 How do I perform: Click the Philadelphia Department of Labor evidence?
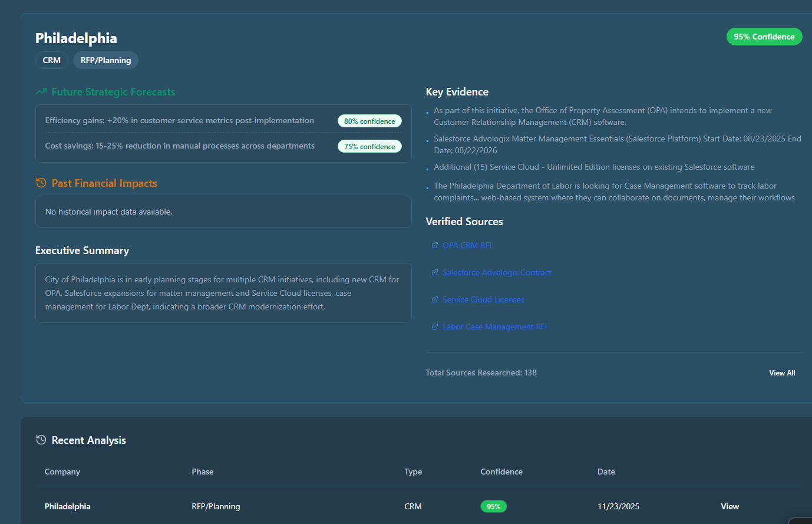(x=615, y=192)
